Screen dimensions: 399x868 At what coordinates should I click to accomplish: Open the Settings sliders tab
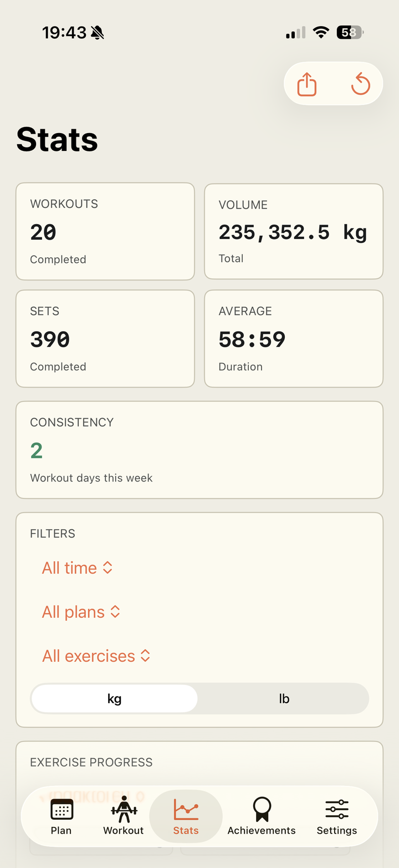337,817
